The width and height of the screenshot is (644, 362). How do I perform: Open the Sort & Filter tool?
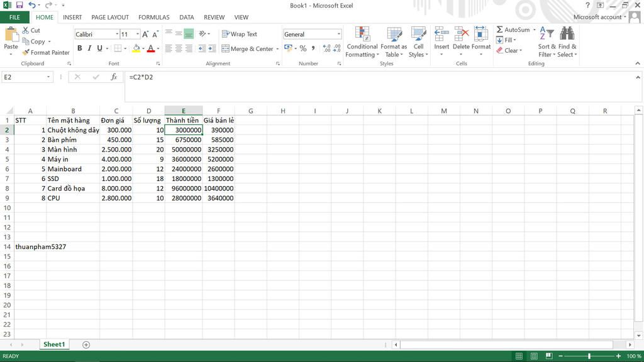(547, 42)
